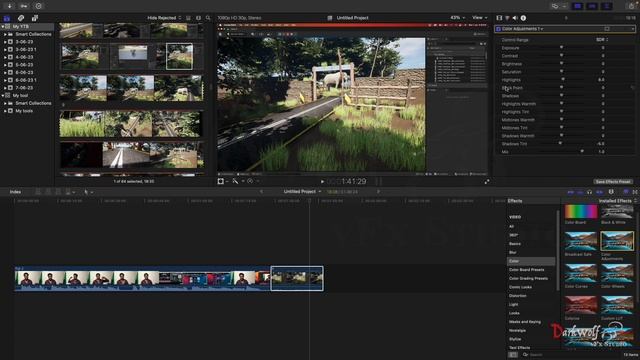This screenshot has width=640, height=360.
Task: Select the Masks and Keying category
Action: point(525,322)
